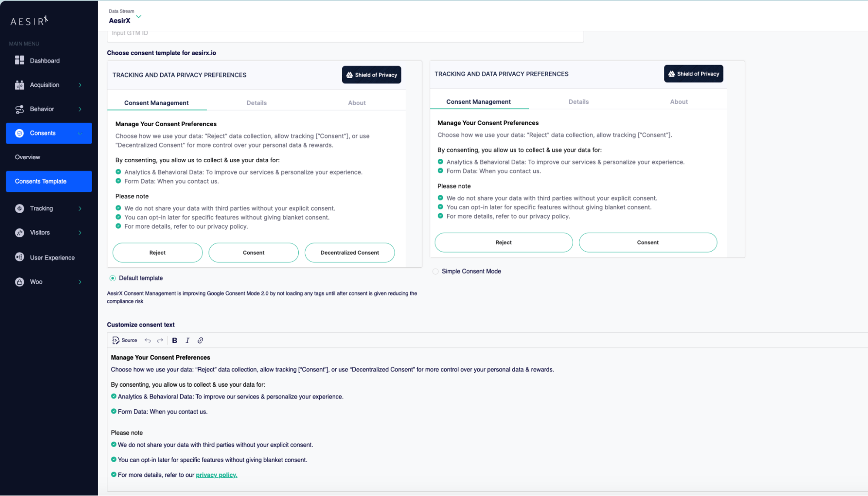Screen dimensions: 868x496
Task: Click the Decentralized Consent button
Action: [x=350, y=253]
